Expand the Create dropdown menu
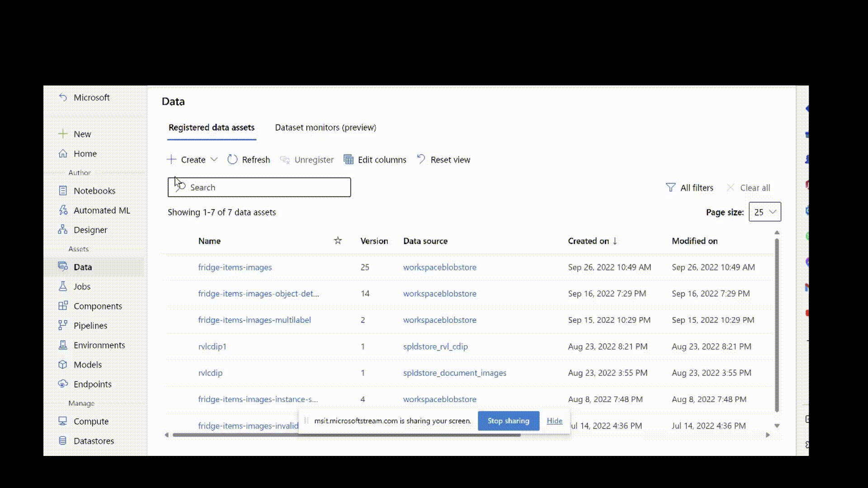This screenshot has width=868, height=488. [213, 159]
